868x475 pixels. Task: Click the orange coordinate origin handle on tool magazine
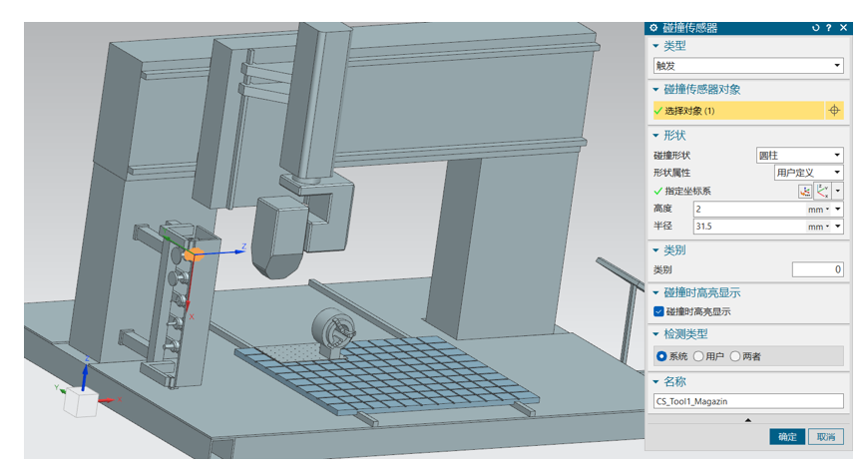tap(194, 254)
